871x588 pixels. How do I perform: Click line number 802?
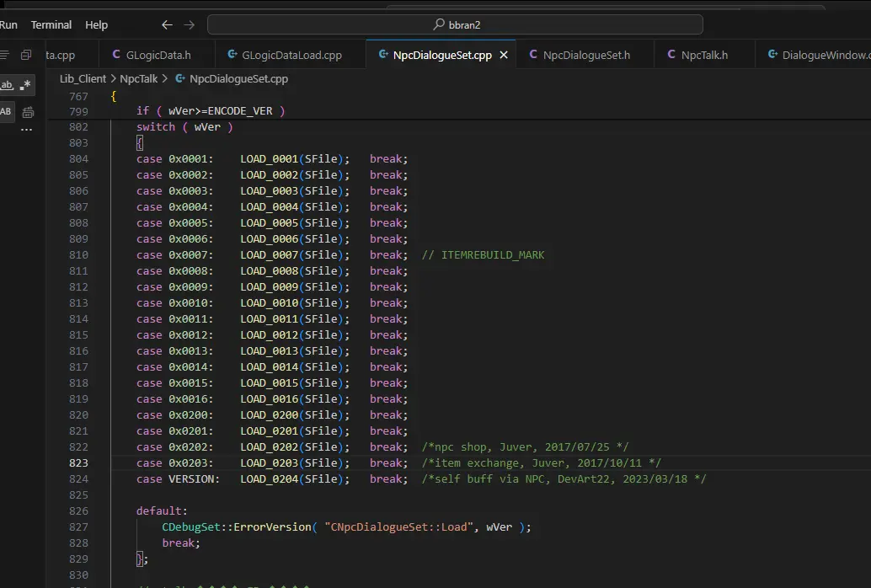(78, 127)
